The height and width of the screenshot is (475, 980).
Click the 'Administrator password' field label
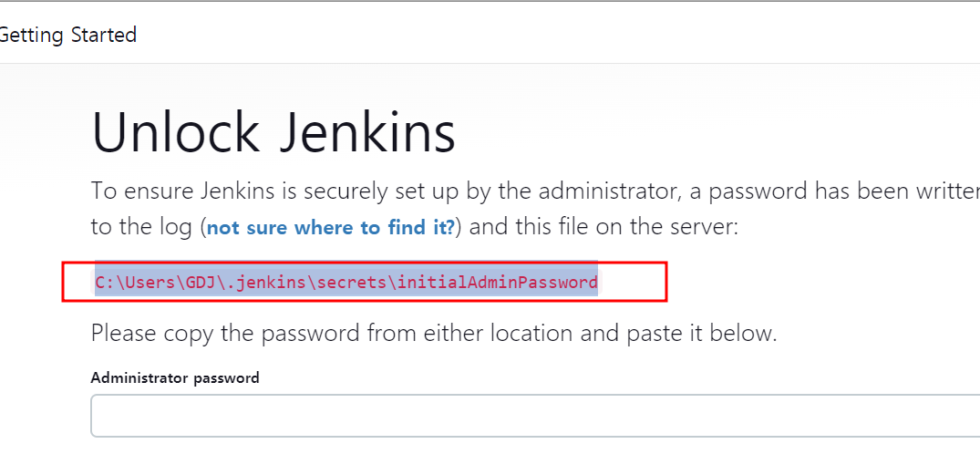pos(175,377)
